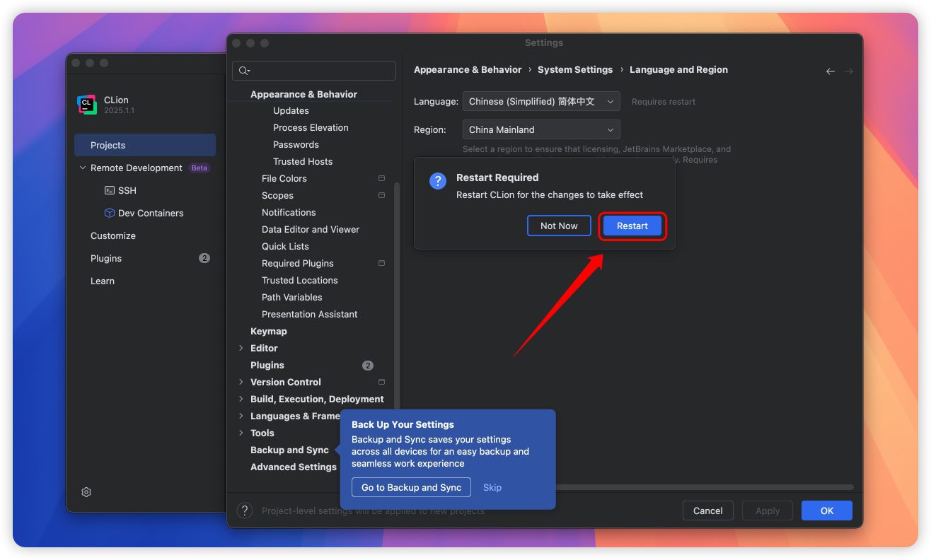Expand the Editor settings section
This screenshot has width=931, height=560.
coord(241,348)
